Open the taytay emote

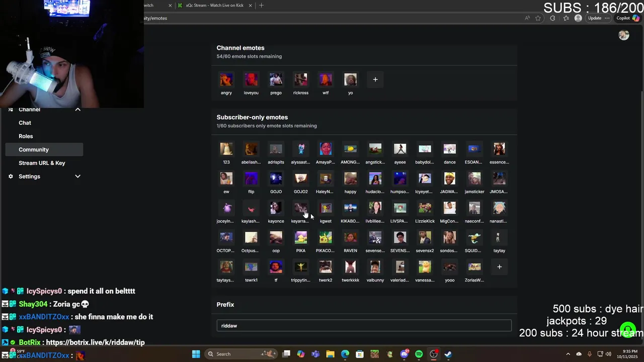(x=499, y=237)
